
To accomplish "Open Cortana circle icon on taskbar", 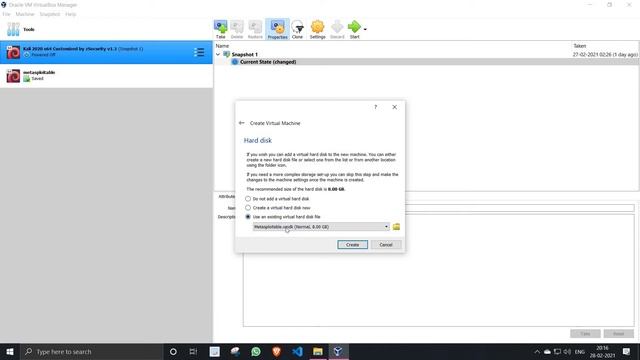I will coord(173,351).
